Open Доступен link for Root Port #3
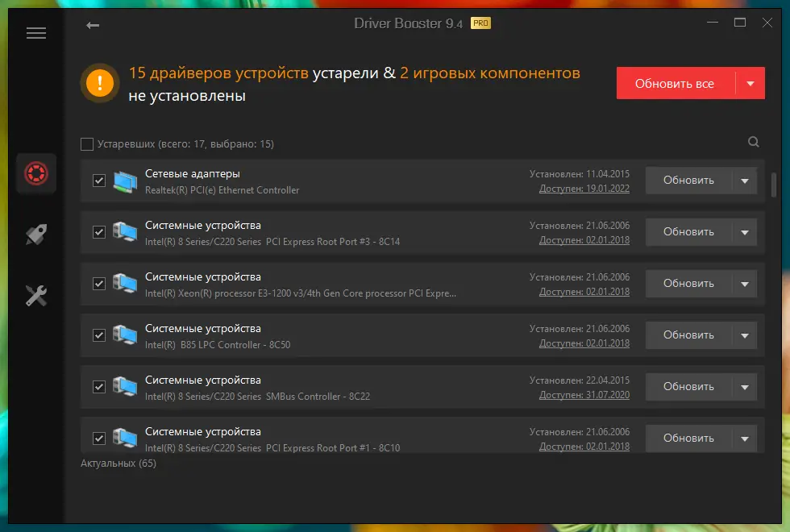This screenshot has width=790, height=532. [584, 240]
